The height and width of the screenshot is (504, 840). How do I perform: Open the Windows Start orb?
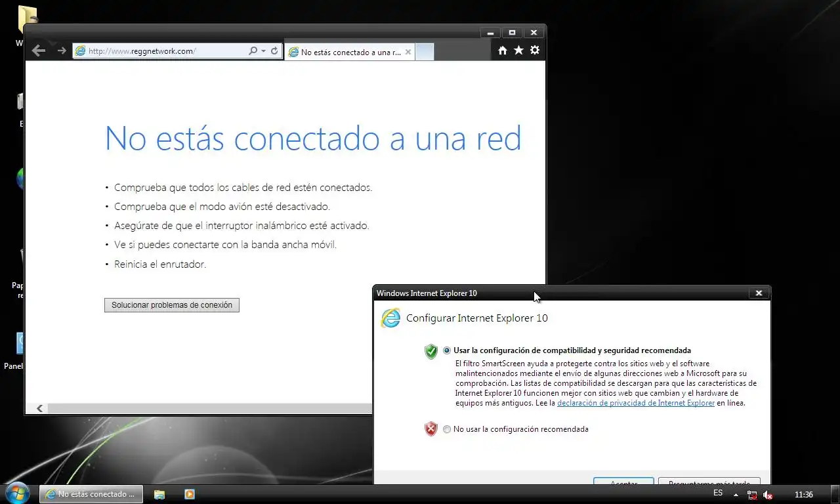pyautogui.click(x=18, y=493)
